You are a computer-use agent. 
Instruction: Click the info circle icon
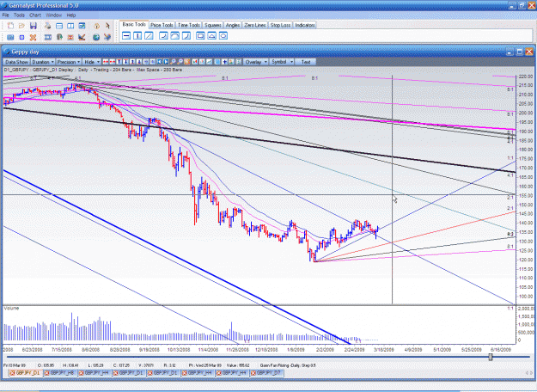[96, 26]
